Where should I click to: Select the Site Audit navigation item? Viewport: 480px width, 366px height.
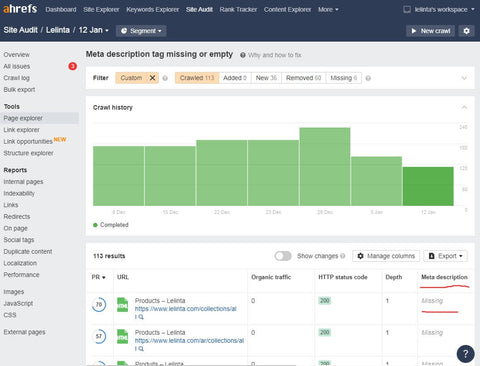pos(199,10)
